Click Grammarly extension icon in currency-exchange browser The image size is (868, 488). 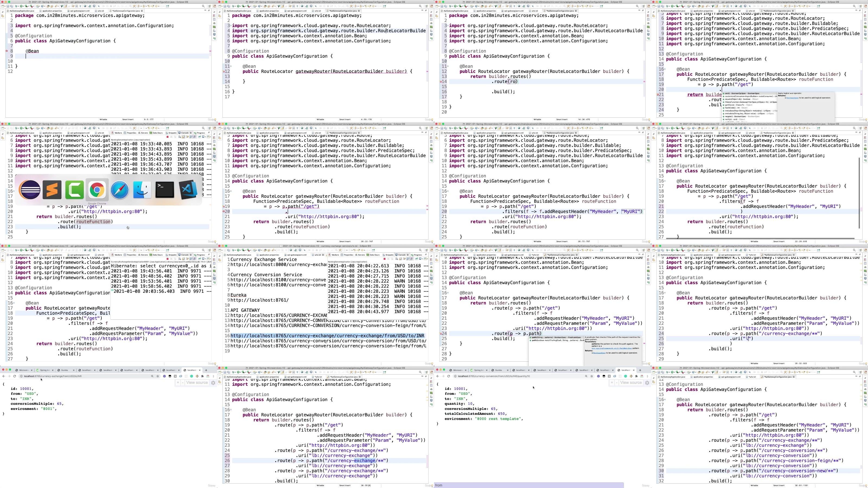click(192, 376)
